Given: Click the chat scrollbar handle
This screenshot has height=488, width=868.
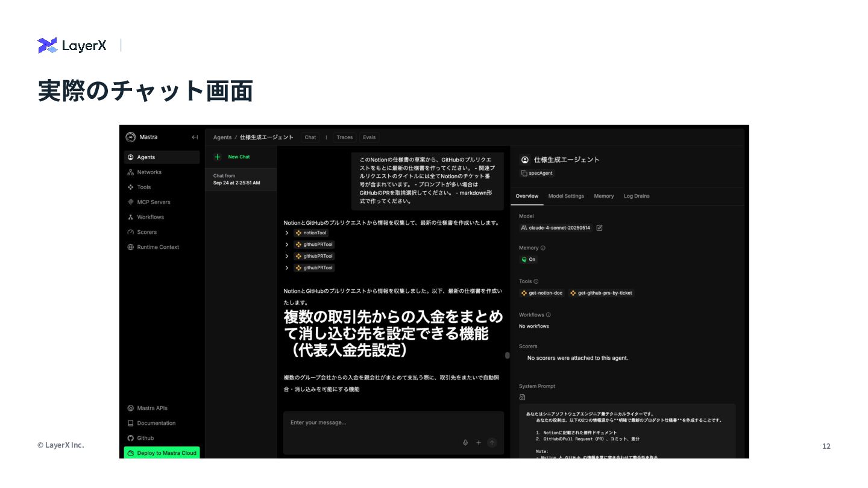Looking at the screenshot, I should pyautogui.click(x=507, y=355).
